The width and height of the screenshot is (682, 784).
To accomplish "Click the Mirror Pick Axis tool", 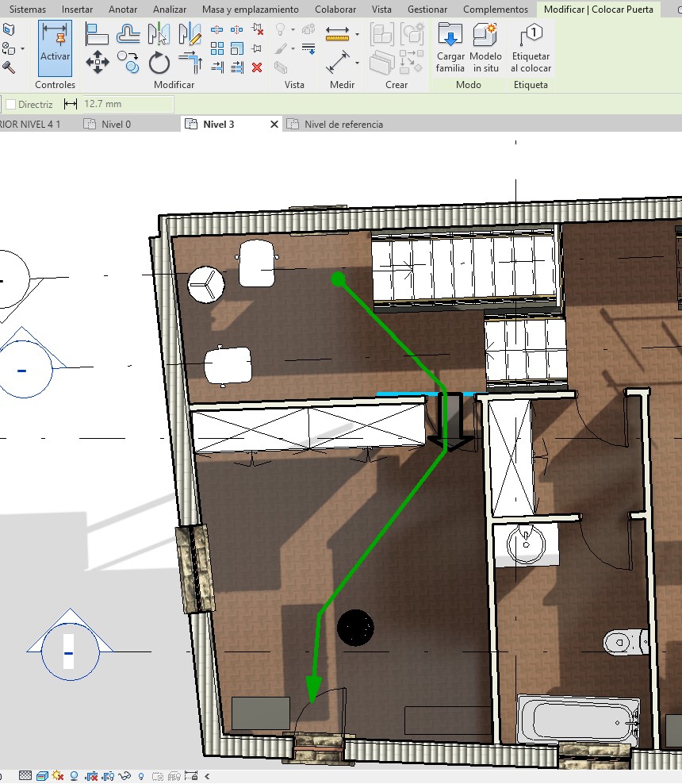I will pyautogui.click(x=159, y=34).
